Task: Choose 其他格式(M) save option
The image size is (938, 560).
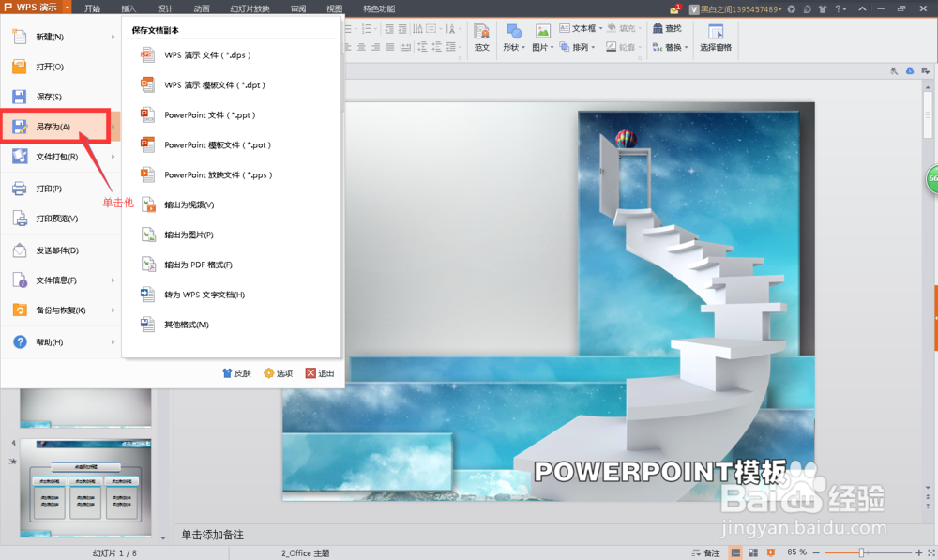Action: pyautogui.click(x=231, y=325)
